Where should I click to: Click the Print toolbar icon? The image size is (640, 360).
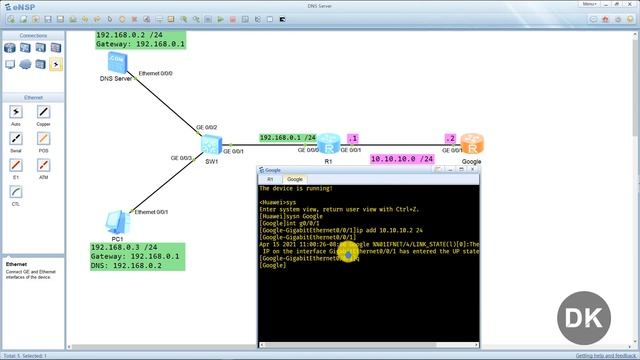[x=73, y=19]
